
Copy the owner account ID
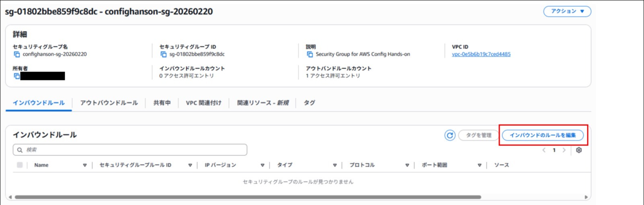[x=16, y=76]
